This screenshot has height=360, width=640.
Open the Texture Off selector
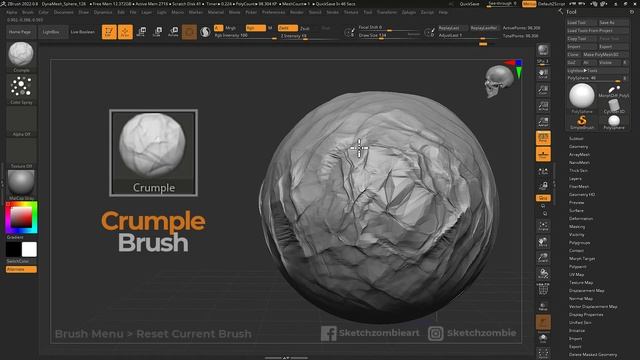tap(21, 153)
